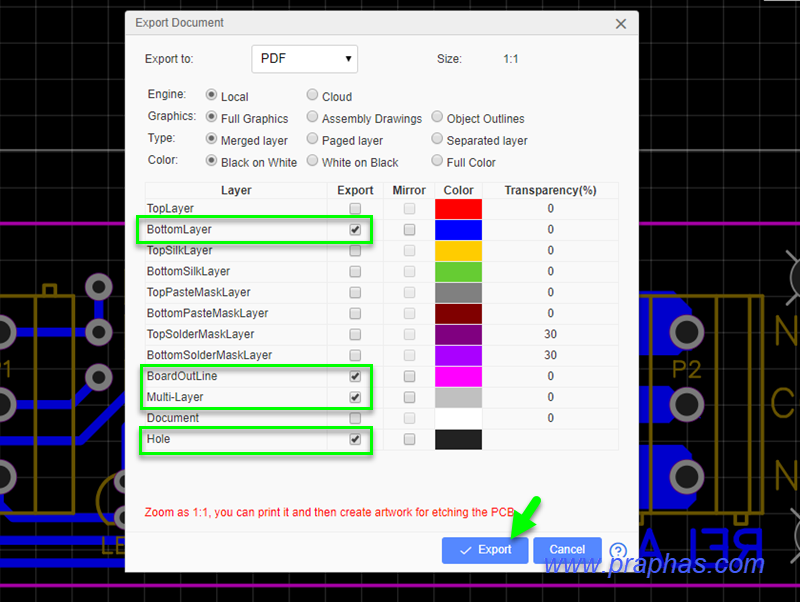This screenshot has height=602, width=800.
Task: Select the Cloud engine radio button
Action: 313,96
